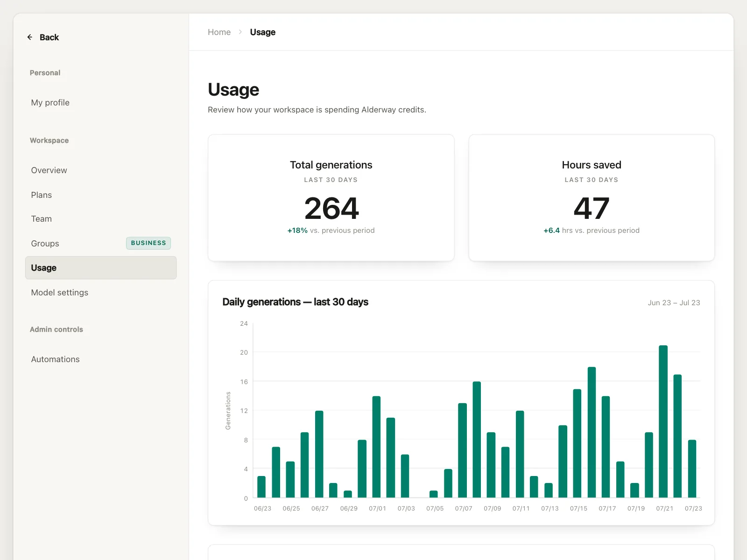747x560 pixels.
Task: Click the 07/23 bar in chart
Action: pyautogui.click(x=692, y=469)
